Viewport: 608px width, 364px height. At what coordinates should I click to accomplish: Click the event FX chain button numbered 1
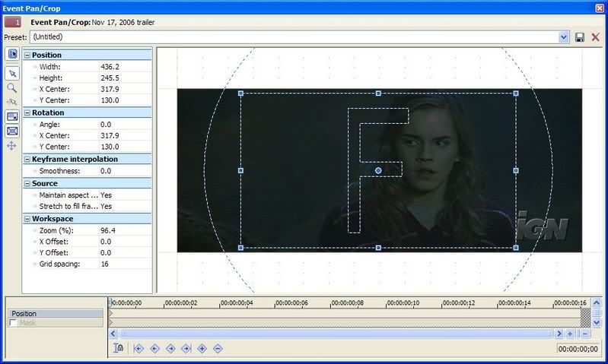click(13, 22)
